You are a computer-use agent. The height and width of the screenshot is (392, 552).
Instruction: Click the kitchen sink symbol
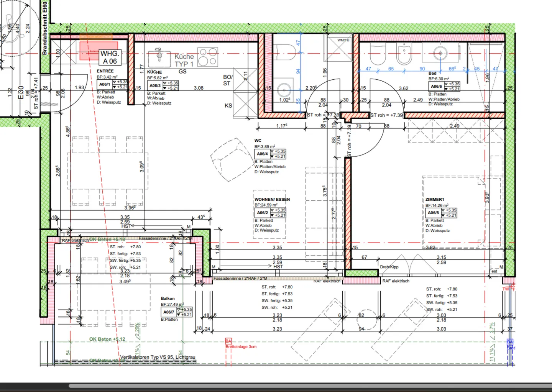coord(159,56)
